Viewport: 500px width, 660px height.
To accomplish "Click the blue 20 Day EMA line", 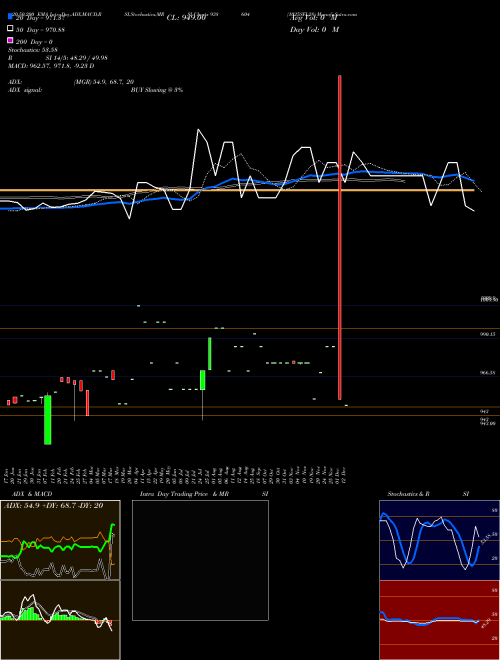I will pyautogui.click(x=236, y=180).
